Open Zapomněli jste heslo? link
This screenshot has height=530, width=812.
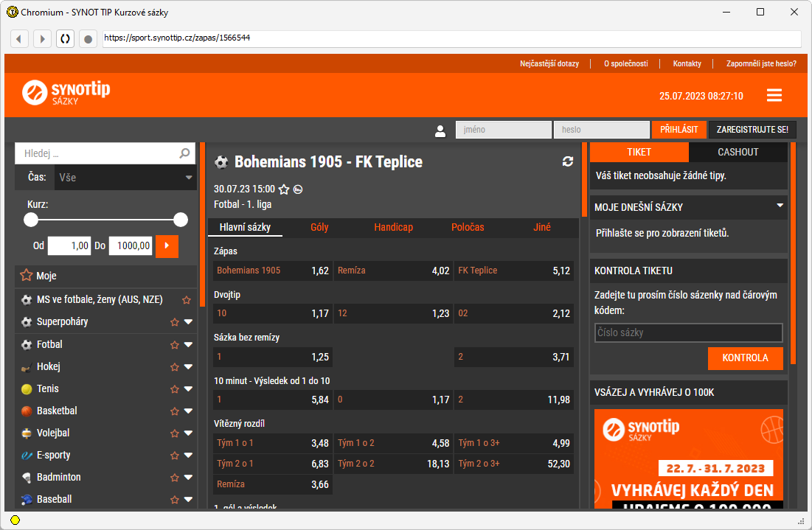[x=761, y=63]
